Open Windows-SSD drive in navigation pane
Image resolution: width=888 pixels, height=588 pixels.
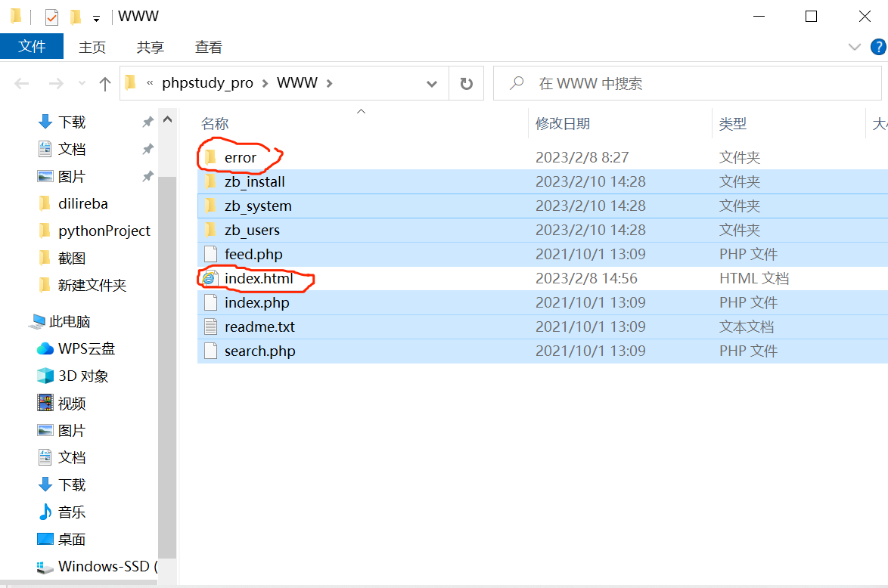click(104, 567)
